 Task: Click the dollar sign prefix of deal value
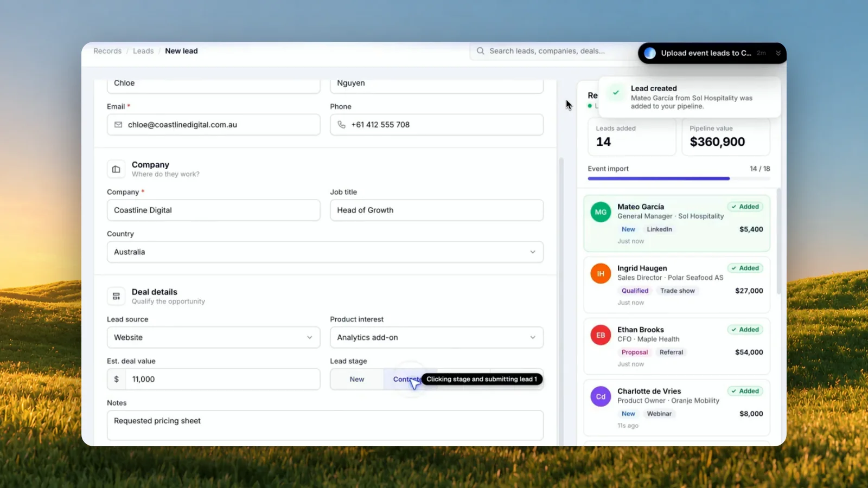(116, 380)
